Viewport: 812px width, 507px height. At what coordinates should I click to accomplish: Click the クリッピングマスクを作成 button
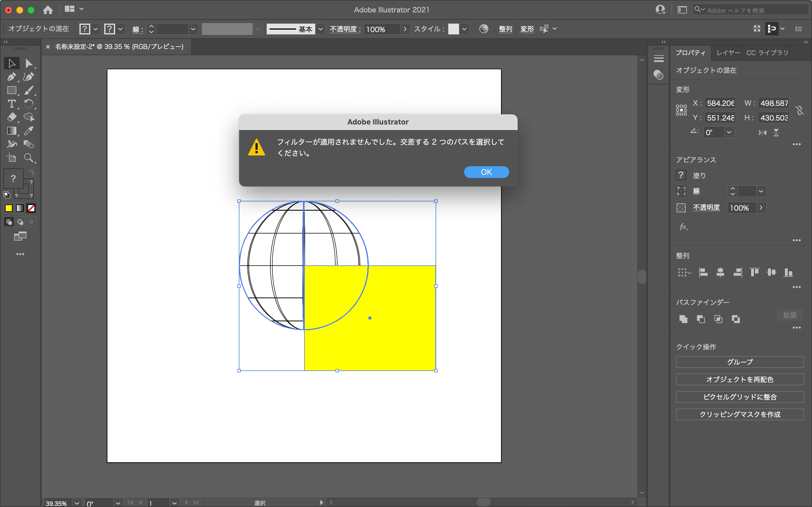point(740,414)
